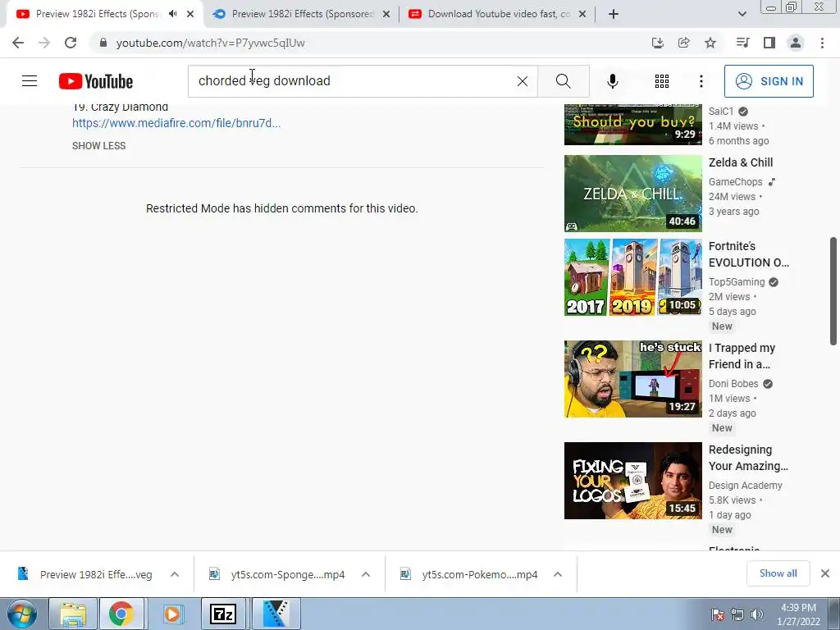840x630 pixels.
Task: Open the mediafire.com description link
Action: pyautogui.click(x=176, y=123)
